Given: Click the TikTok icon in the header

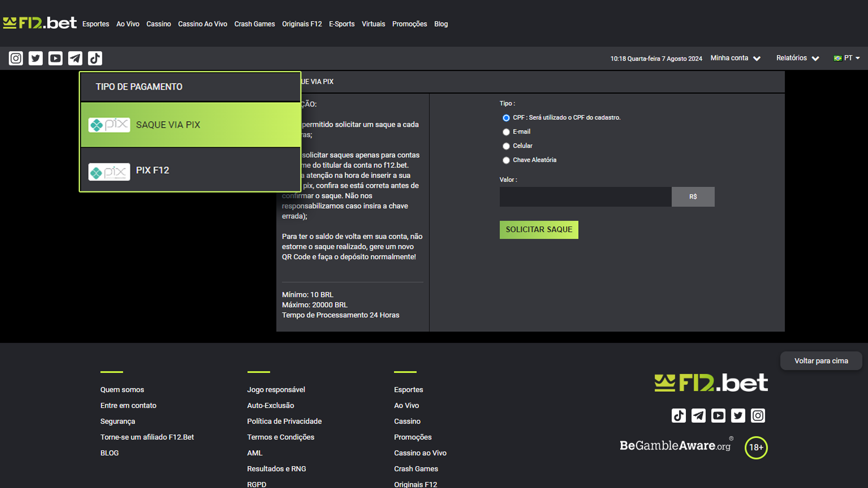Looking at the screenshot, I should 94,58.
